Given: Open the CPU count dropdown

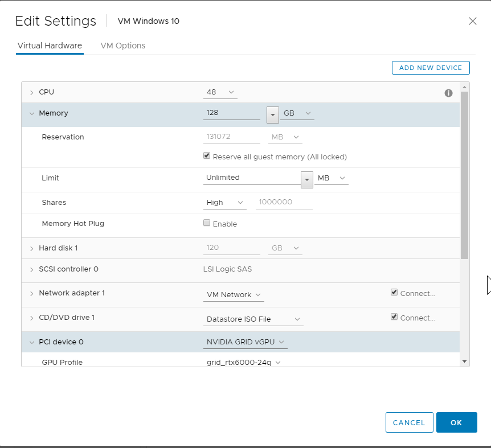Looking at the screenshot, I should pos(220,92).
